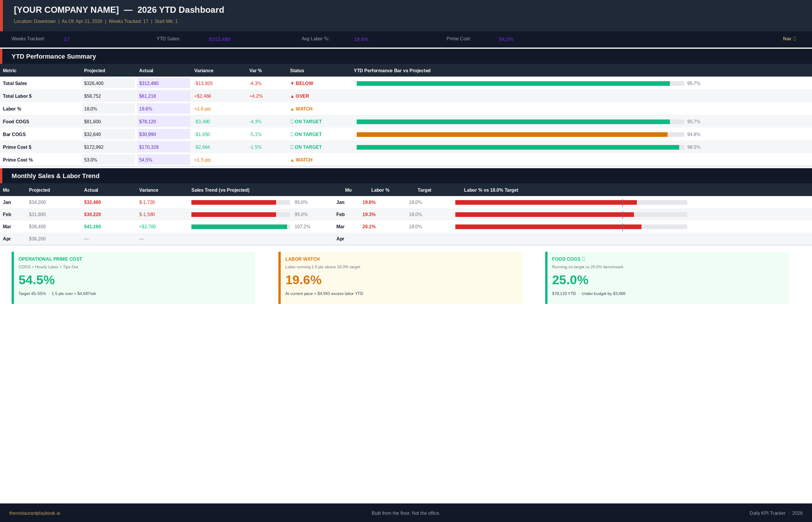Click the ON TARGET status for Bar COGS
The width and height of the screenshot is (812, 522).
306,135
